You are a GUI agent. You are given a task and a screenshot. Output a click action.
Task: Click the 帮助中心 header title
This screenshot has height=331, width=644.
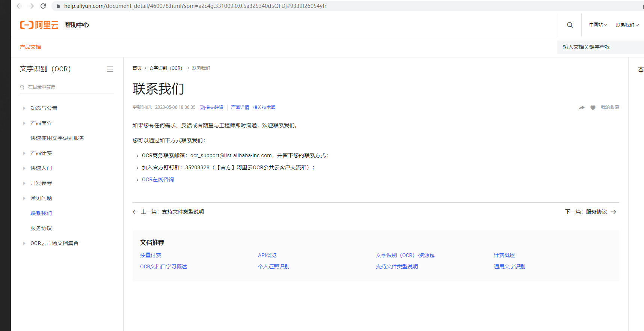[x=77, y=25]
